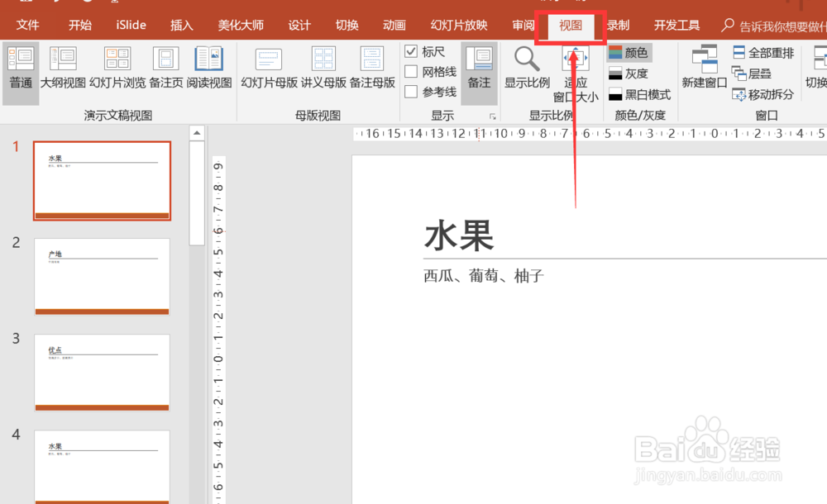Open the Insert (插入) tab
The width and height of the screenshot is (827, 504).
181,25
